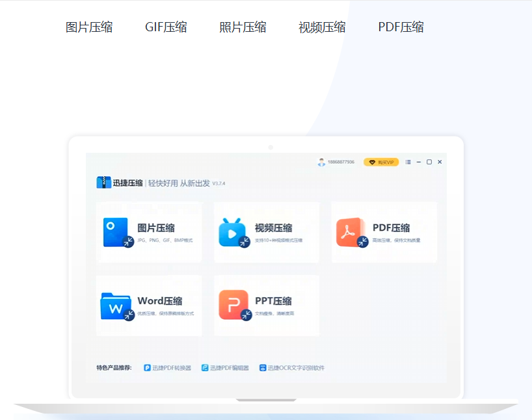Open PDF压缩 card title in app
Viewport: 532px width, 420px height.
tap(392, 228)
